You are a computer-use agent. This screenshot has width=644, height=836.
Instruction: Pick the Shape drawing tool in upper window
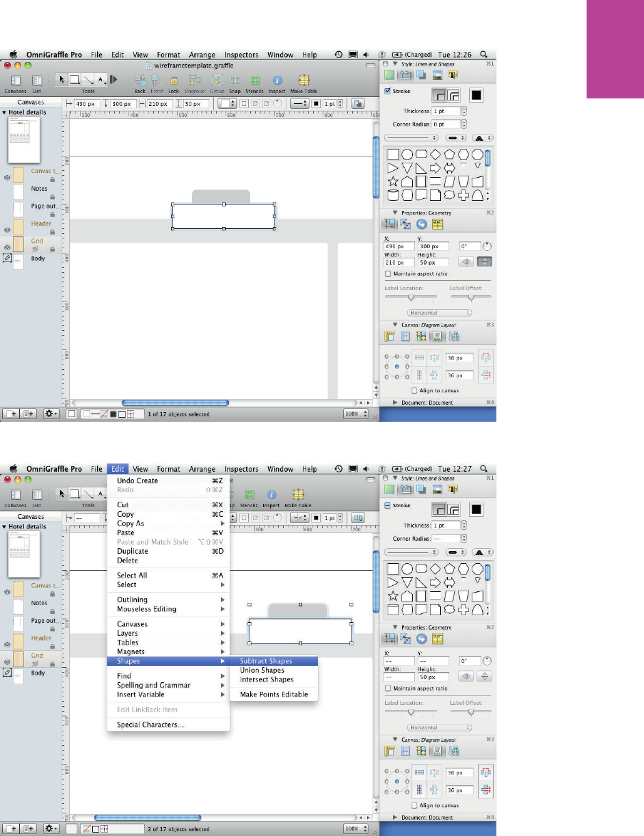(73, 79)
